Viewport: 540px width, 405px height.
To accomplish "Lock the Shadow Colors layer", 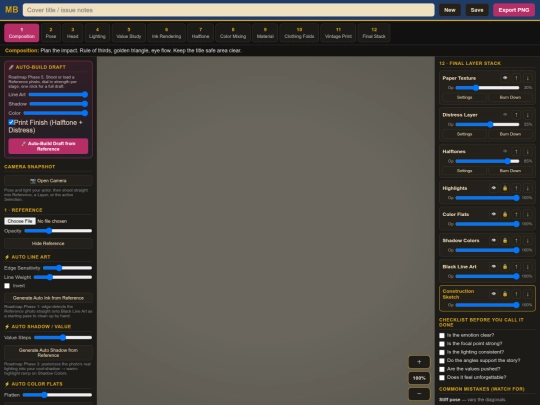I will pyautogui.click(x=505, y=240).
